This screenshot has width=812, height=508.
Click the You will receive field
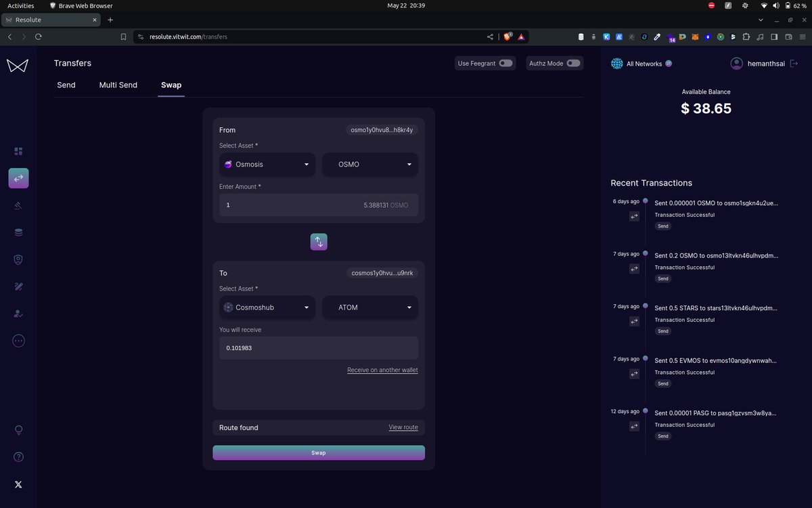(x=319, y=348)
